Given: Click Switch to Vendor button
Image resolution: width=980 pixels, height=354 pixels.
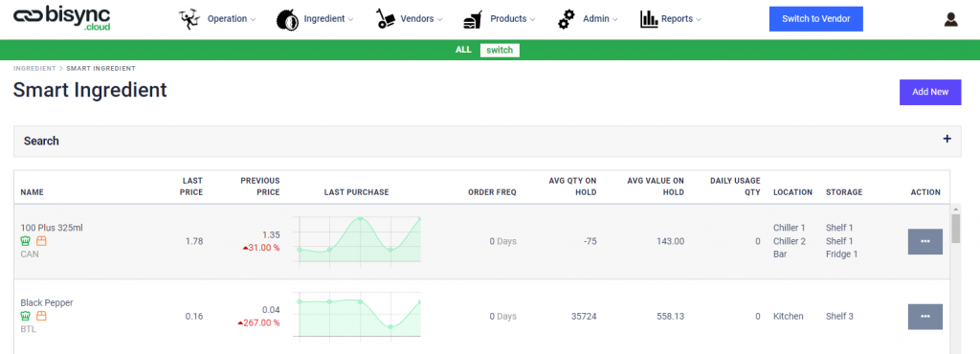Looking at the screenshot, I should tap(815, 19).
